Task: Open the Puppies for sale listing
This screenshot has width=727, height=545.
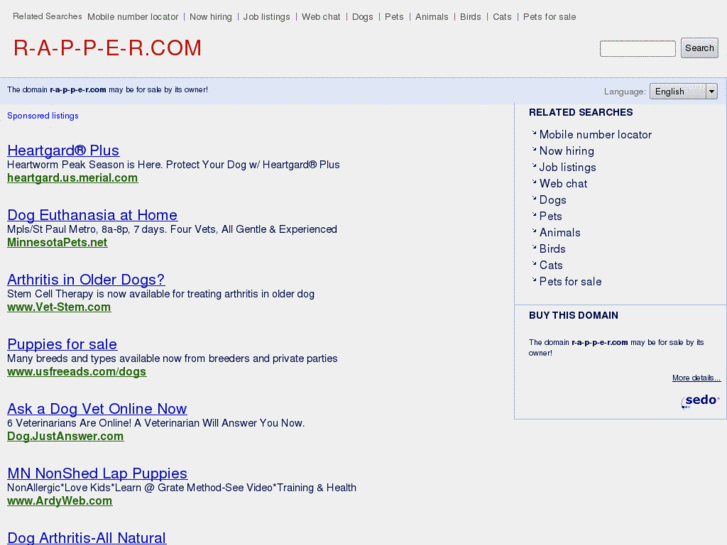Action: 62,344
